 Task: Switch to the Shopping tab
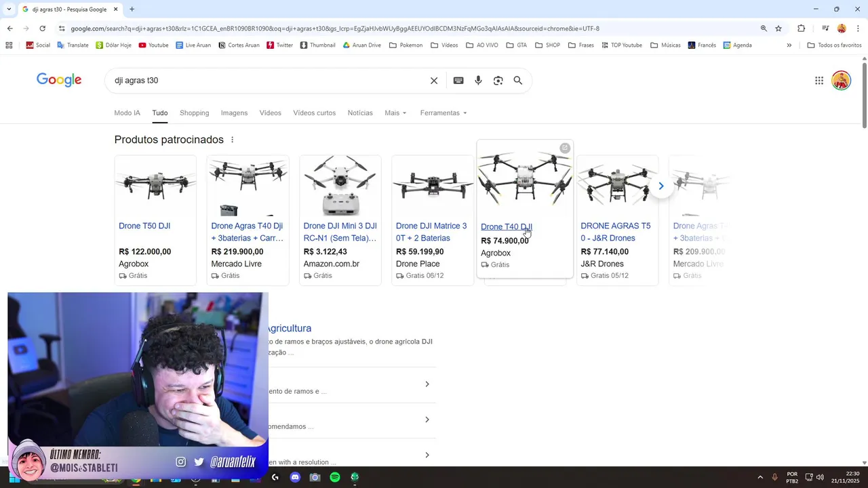point(194,113)
